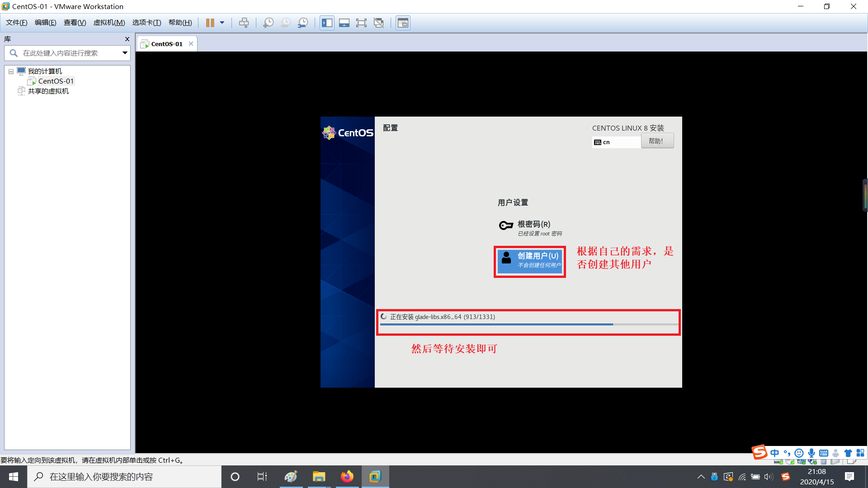Switch to the CentOS-01 tab
The width and height of the screenshot is (868, 488).
pyautogui.click(x=167, y=44)
